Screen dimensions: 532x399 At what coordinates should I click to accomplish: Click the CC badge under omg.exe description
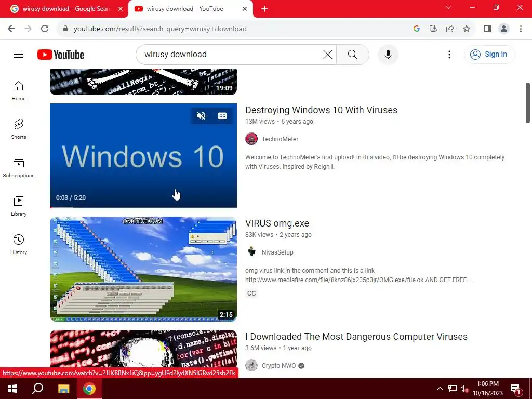pyautogui.click(x=251, y=294)
